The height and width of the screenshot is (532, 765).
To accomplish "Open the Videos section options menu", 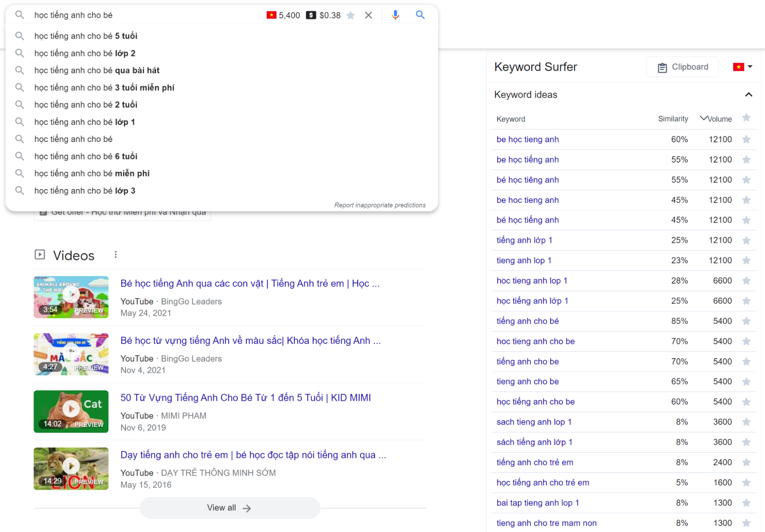I will (x=116, y=254).
